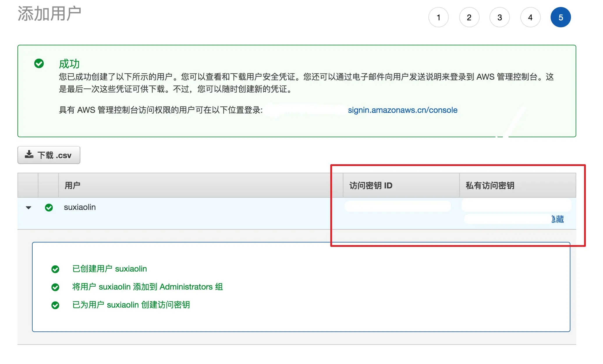Download the .csv credentials file
This screenshot has height=364, width=603.
point(49,155)
